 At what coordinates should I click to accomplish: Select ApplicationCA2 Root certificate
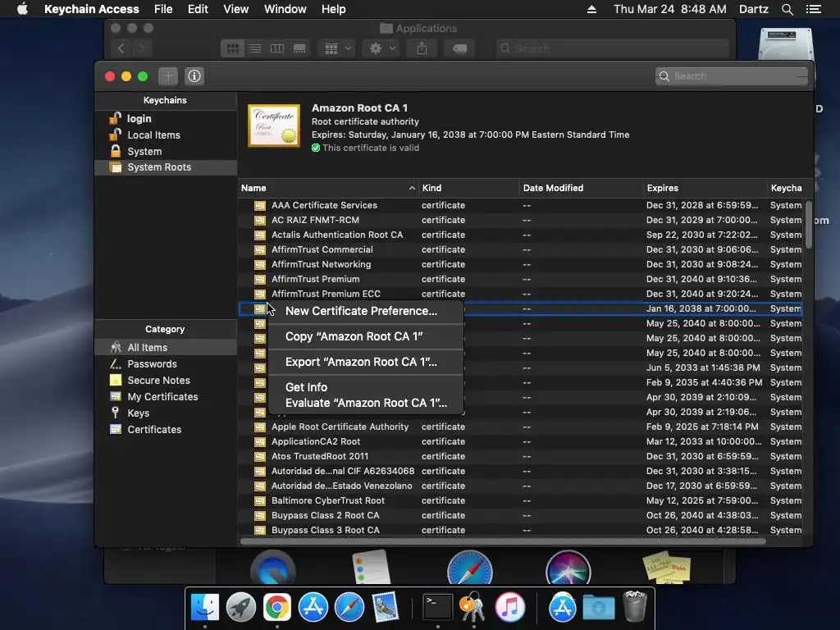519,441
